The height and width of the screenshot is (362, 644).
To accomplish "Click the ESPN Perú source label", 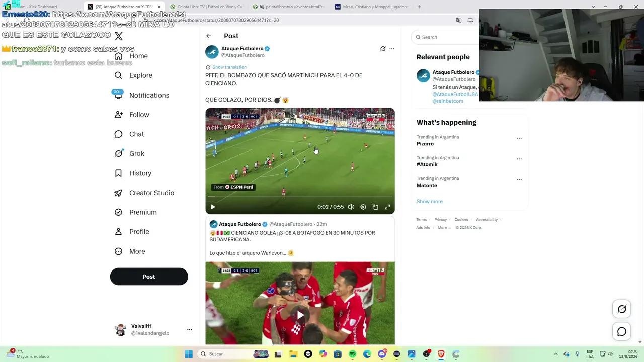I will coord(233,187).
